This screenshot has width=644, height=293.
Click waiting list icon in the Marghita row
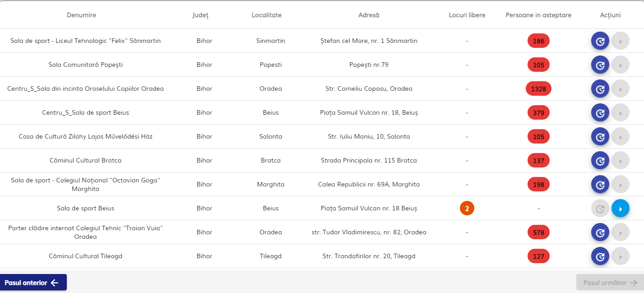pos(600,185)
